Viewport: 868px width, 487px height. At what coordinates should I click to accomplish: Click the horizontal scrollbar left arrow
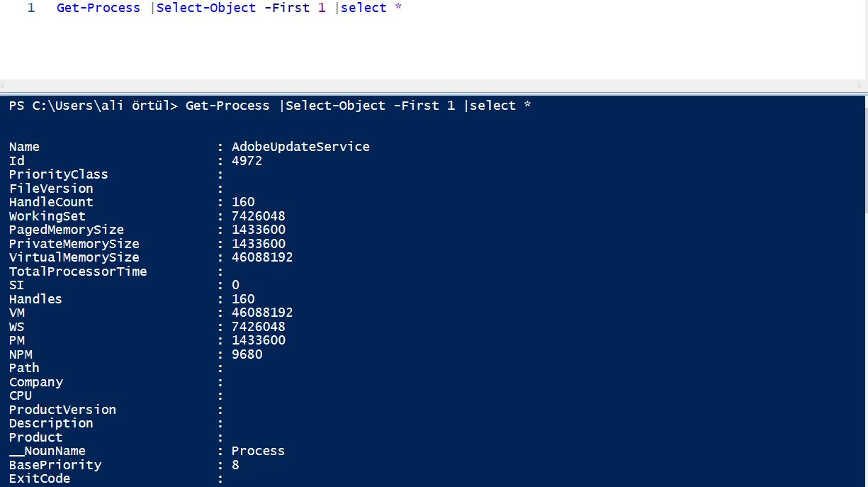(x=5, y=85)
